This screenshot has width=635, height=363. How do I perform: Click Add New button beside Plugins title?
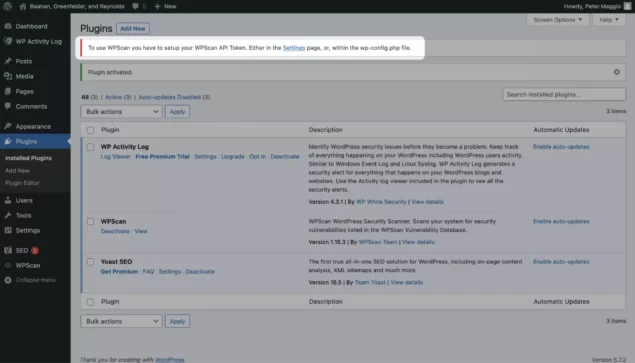click(133, 28)
